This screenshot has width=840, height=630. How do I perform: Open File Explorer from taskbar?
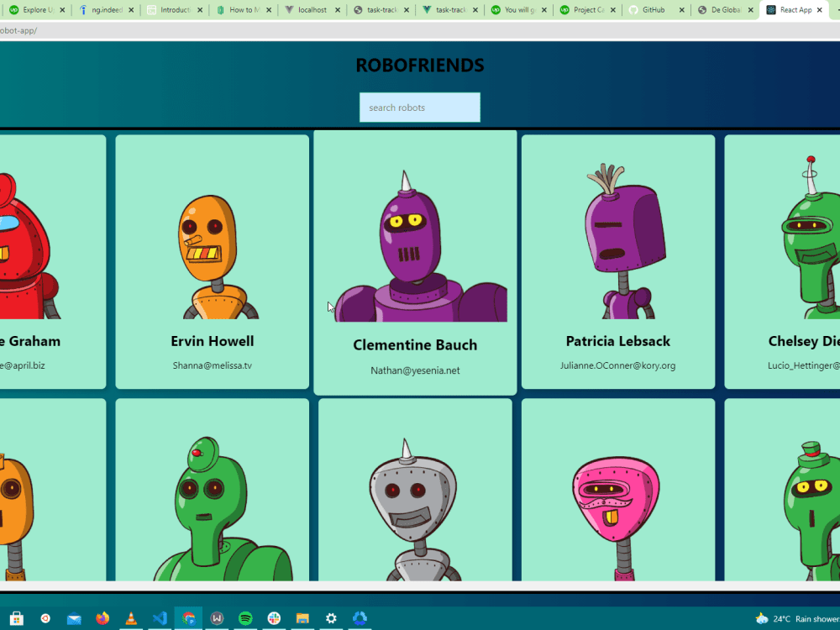302,618
